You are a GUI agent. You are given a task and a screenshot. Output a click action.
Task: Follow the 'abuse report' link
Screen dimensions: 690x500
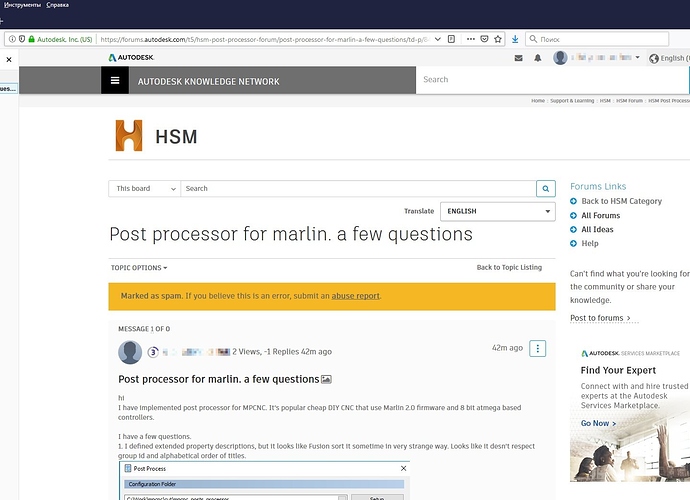point(355,296)
